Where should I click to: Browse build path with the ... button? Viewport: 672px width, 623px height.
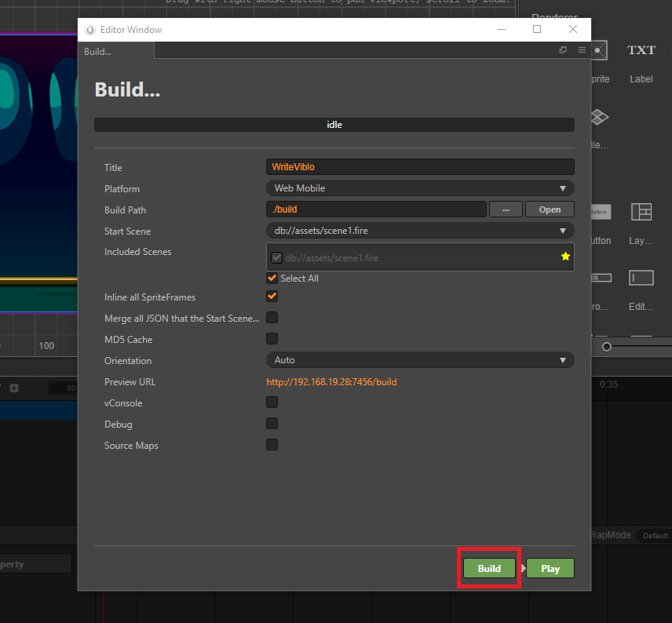(506, 209)
